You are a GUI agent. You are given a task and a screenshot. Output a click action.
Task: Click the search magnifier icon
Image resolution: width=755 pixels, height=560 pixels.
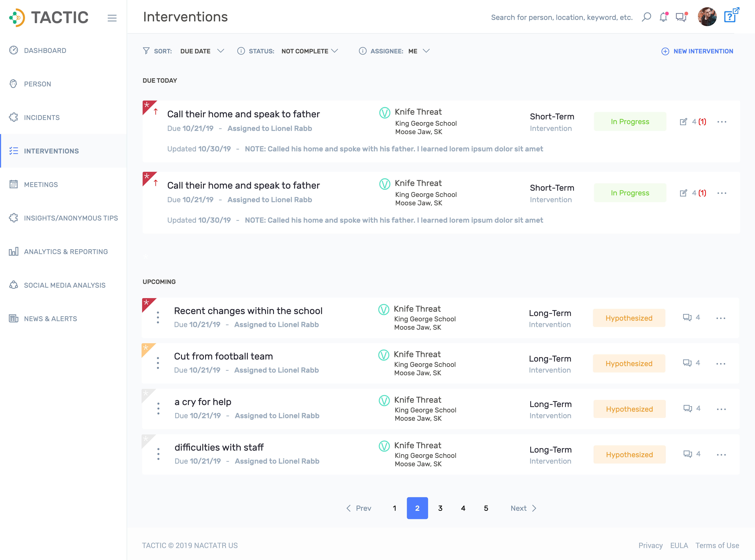click(646, 17)
